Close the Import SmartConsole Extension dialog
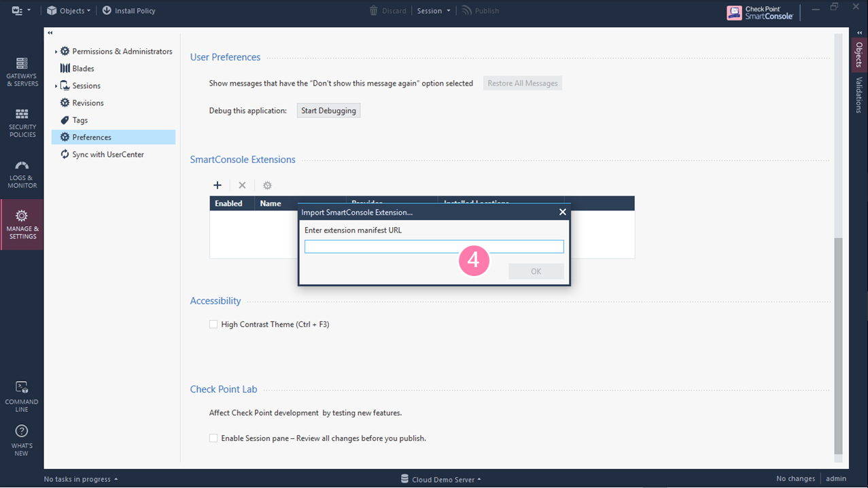The image size is (868, 488). pos(562,212)
